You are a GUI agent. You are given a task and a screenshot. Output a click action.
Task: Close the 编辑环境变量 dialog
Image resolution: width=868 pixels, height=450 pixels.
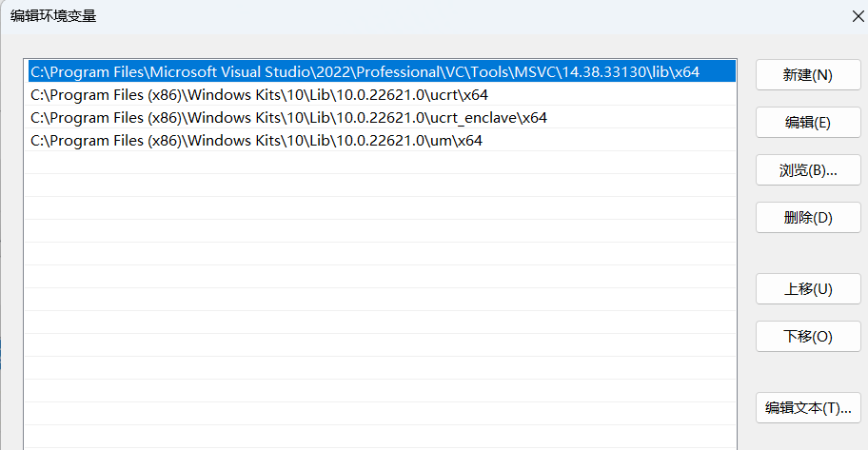point(858,16)
